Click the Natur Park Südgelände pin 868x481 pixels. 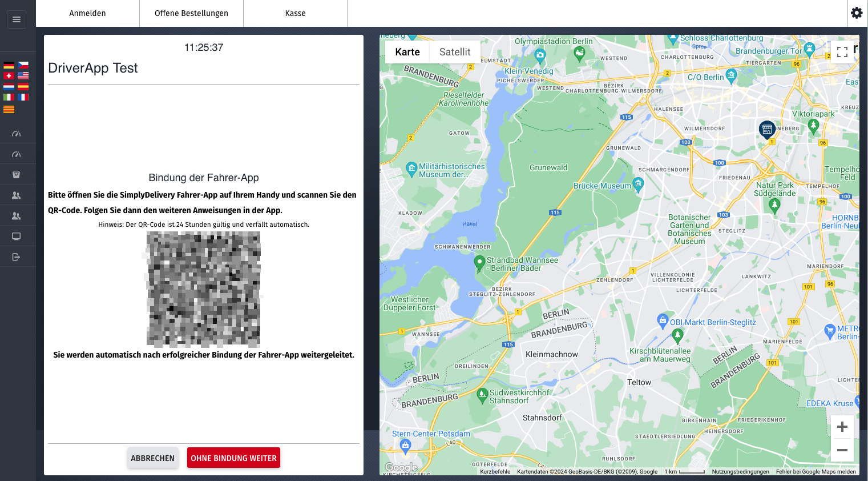click(x=774, y=206)
